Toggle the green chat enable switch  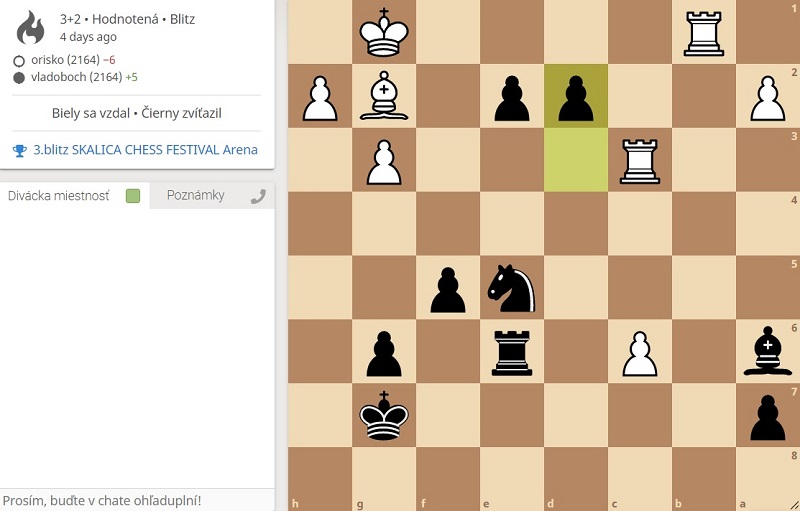133,196
